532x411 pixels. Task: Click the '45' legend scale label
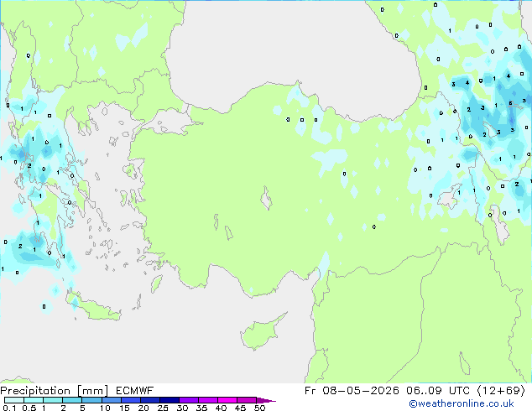pyautogui.click(x=240, y=408)
